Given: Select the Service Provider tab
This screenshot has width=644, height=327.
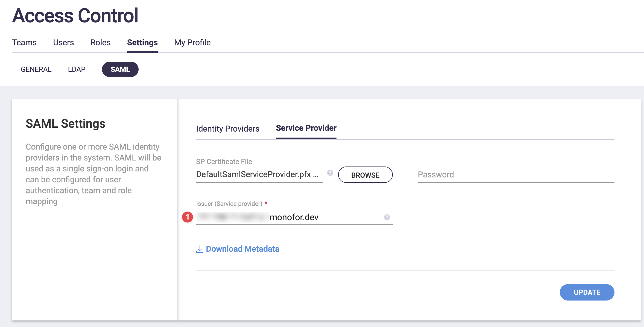Looking at the screenshot, I should point(306,128).
